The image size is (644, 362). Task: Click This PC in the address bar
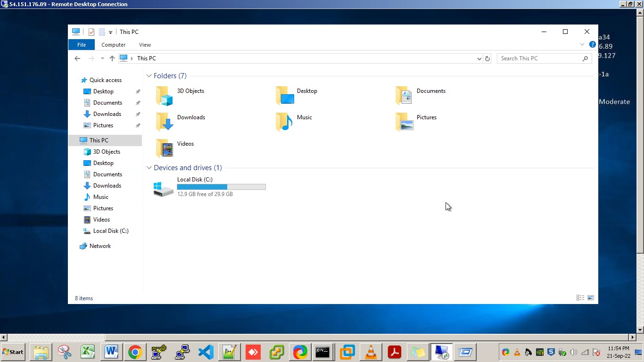tap(146, 58)
